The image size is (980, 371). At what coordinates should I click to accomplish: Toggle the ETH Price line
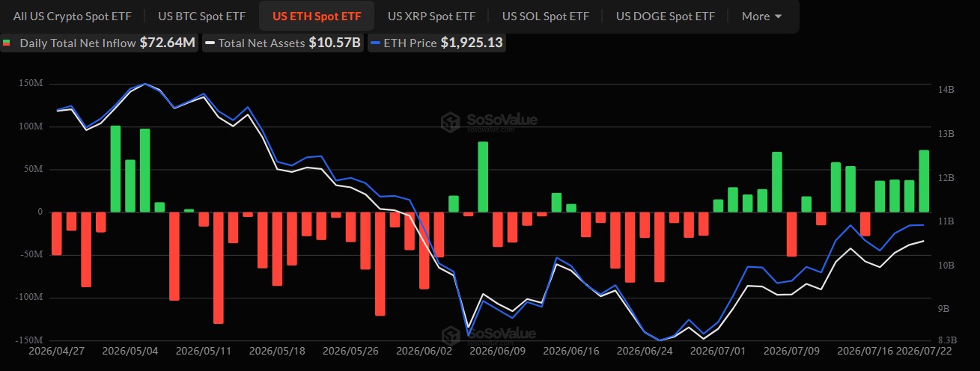click(436, 43)
